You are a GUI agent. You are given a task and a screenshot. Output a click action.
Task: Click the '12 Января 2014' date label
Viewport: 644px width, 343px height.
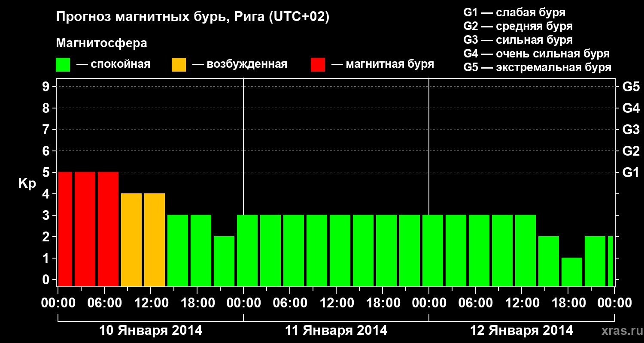522,331
